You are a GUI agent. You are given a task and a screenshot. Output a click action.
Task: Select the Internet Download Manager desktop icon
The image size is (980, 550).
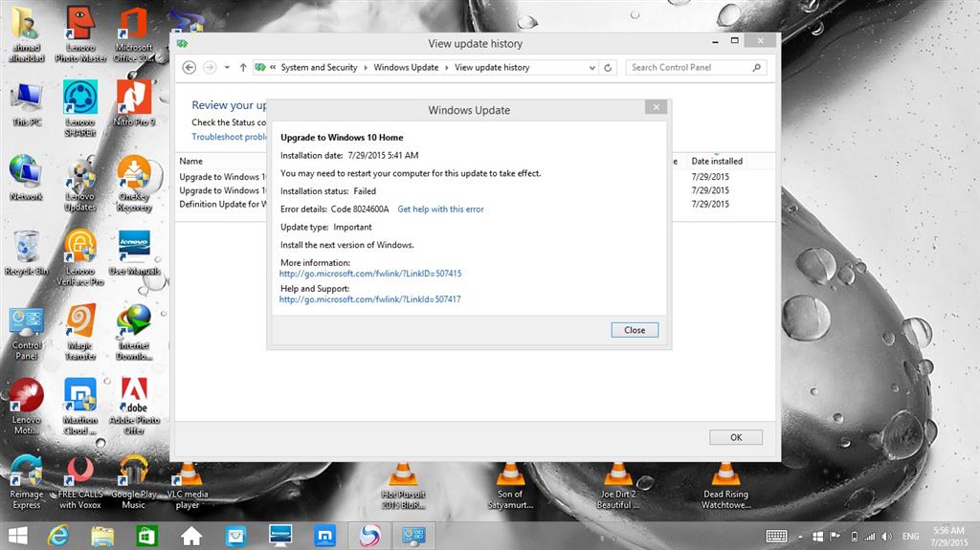pos(134,332)
